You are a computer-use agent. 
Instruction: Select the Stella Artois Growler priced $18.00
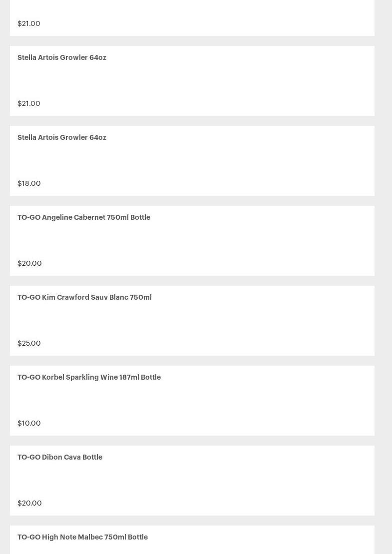point(62,137)
